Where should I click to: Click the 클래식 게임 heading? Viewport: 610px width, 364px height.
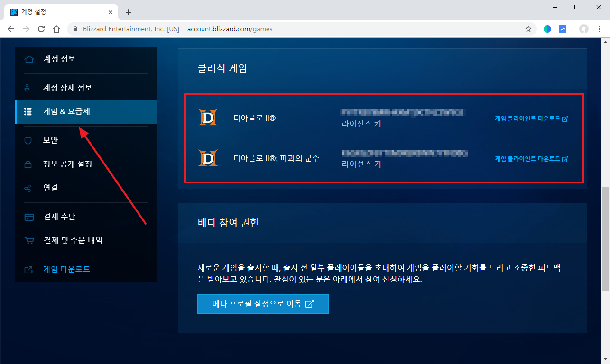click(x=222, y=68)
